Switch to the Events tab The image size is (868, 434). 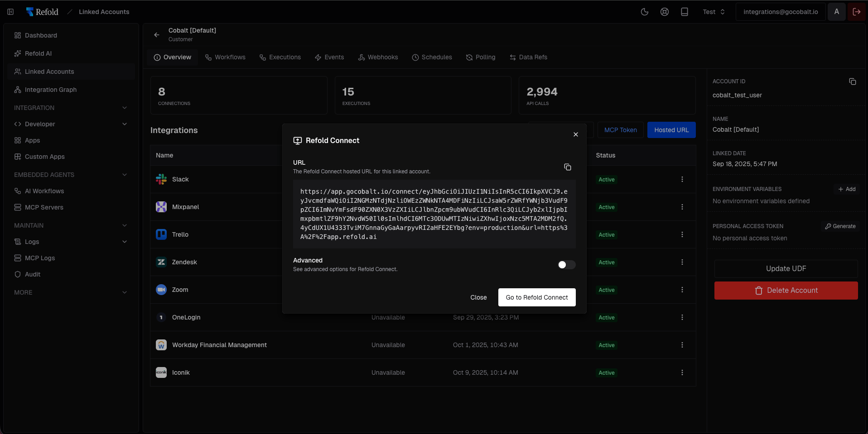tap(329, 57)
